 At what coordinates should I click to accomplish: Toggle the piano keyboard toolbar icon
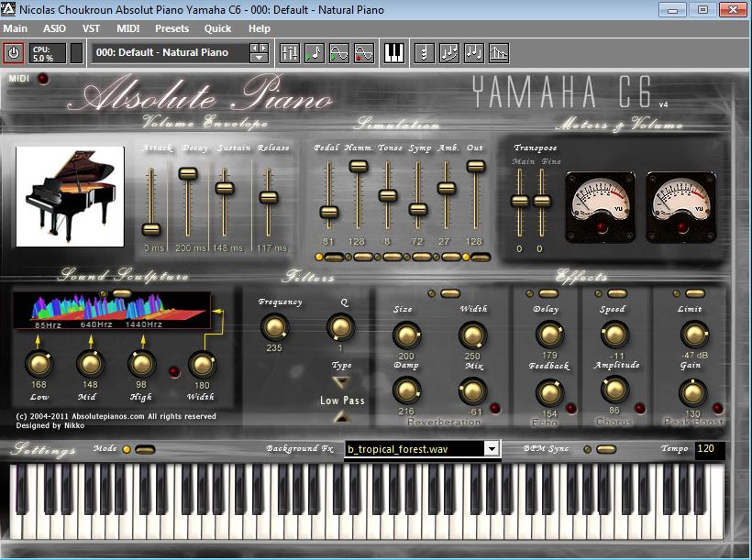click(x=394, y=53)
